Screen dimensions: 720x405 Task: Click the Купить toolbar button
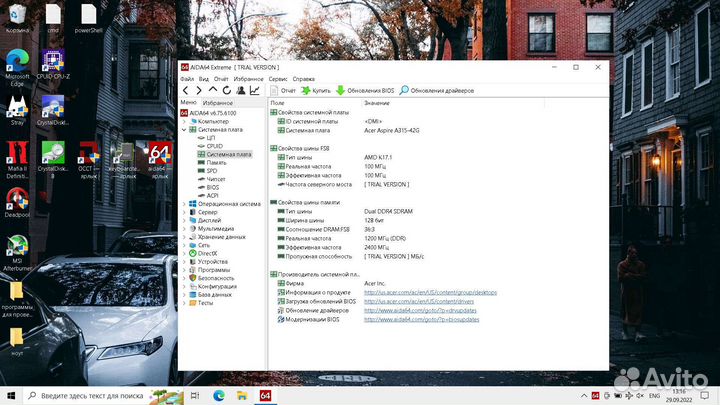pyautogui.click(x=316, y=90)
